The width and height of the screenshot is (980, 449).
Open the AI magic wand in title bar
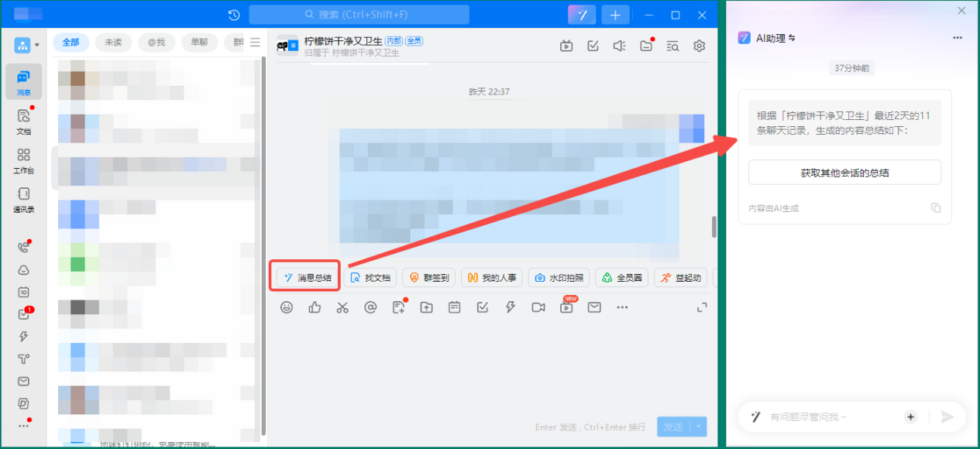(581, 15)
